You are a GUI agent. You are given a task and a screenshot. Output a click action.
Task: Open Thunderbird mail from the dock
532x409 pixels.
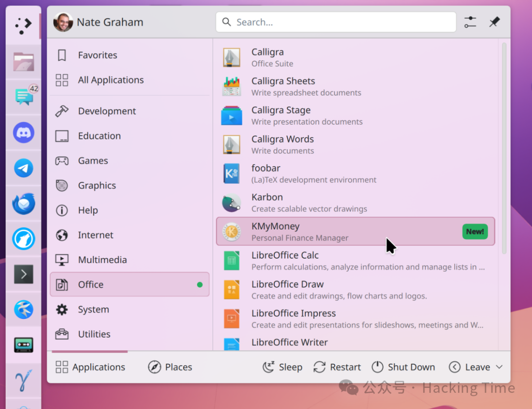coord(23,204)
